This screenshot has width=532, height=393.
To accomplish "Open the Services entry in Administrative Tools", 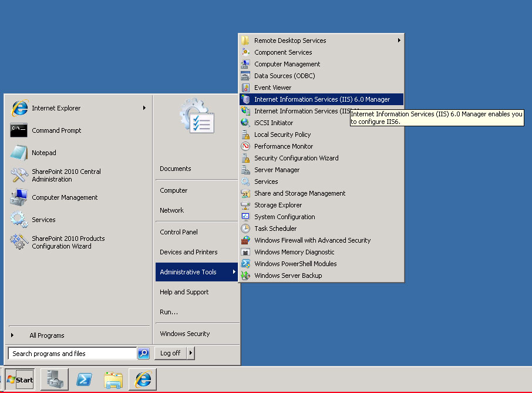I will click(321, 182).
